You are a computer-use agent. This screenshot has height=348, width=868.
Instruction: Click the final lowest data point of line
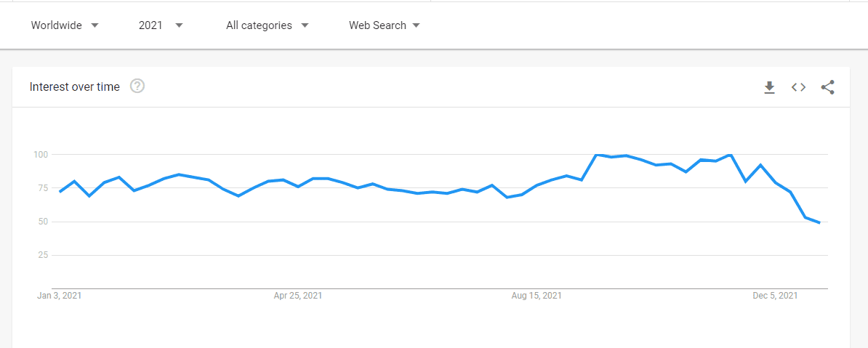(x=820, y=223)
